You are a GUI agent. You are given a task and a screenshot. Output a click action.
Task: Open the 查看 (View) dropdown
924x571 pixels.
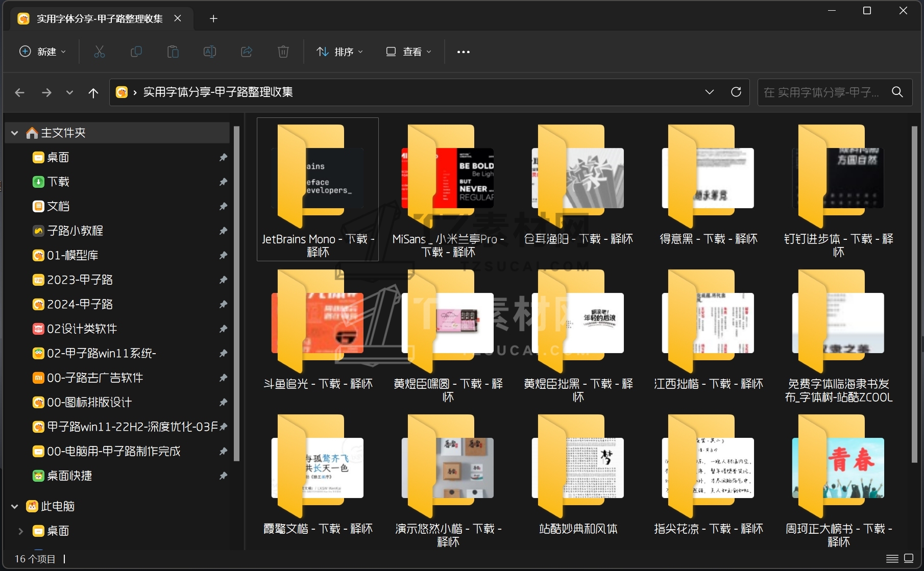pos(409,52)
